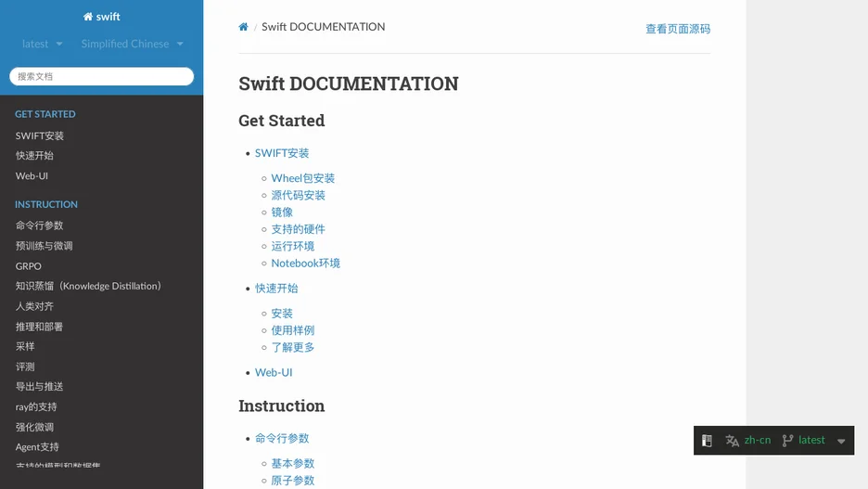The height and width of the screenshot is (489, 868).
Task: Click INSTRUCTION caption in sidebar
Action: pyautogui.click(x=46, y=204)
